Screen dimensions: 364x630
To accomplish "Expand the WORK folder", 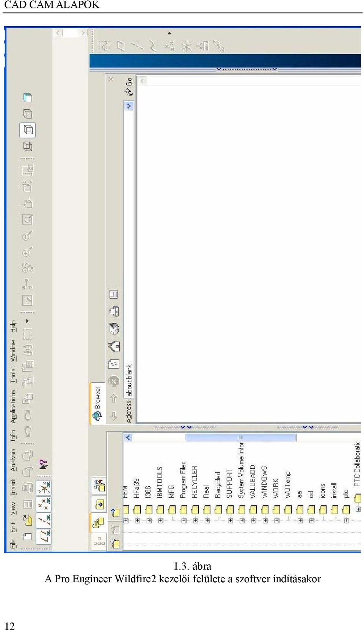I will [277, 521].
